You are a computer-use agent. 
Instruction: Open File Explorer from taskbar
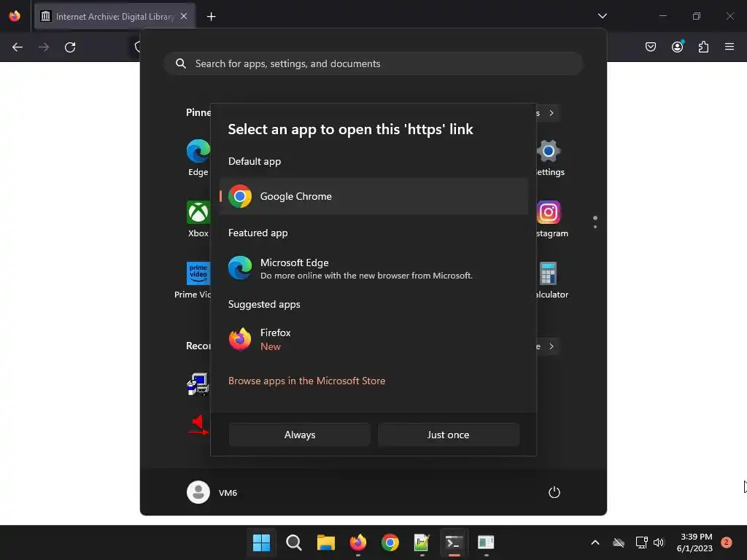[326, 542]
